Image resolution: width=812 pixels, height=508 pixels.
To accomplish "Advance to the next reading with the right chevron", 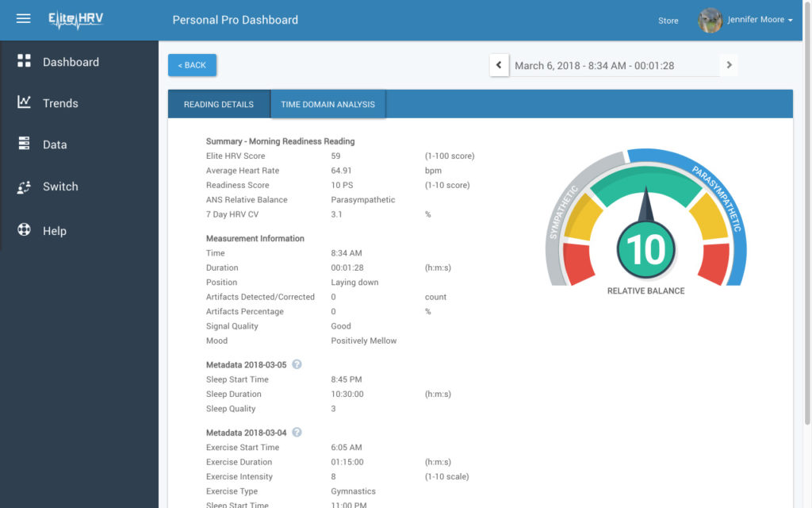I will (x=729, y=64).
